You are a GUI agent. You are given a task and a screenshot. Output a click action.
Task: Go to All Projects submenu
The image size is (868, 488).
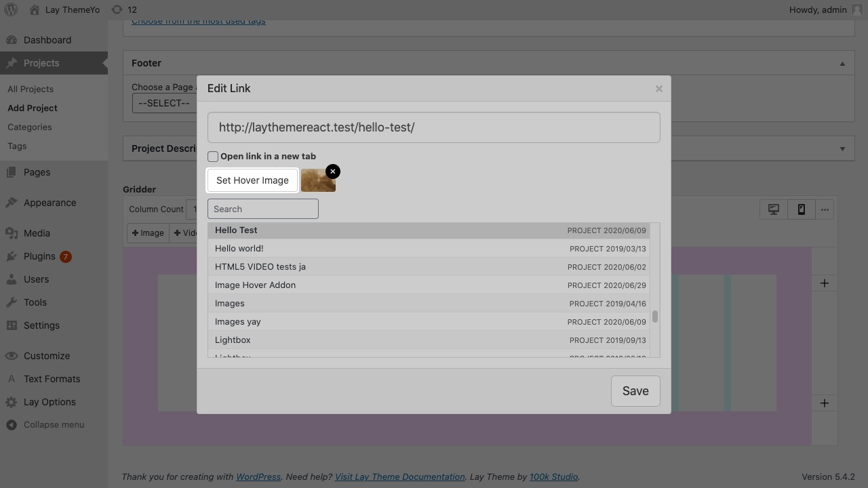31,89
